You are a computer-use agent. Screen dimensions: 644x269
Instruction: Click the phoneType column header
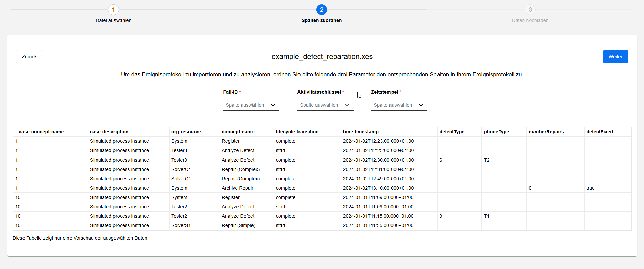496,132
